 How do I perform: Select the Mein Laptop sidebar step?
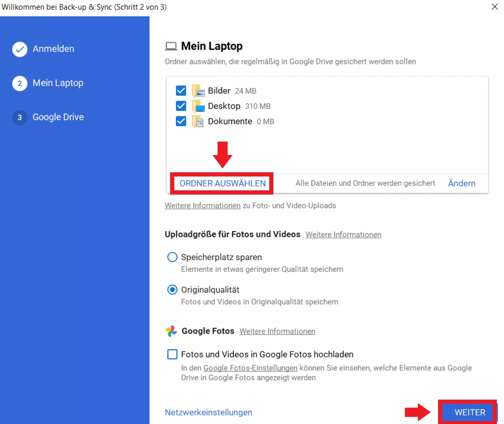[58, 83]
